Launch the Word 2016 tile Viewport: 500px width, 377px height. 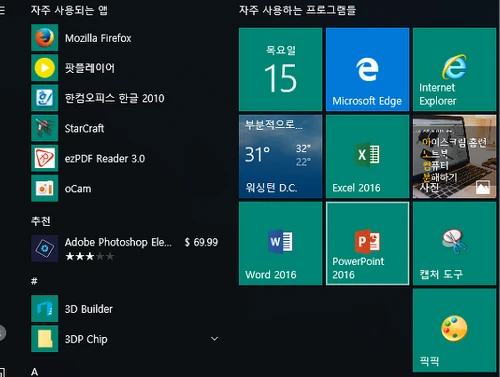pyautogui.click(x=281, y=243)
